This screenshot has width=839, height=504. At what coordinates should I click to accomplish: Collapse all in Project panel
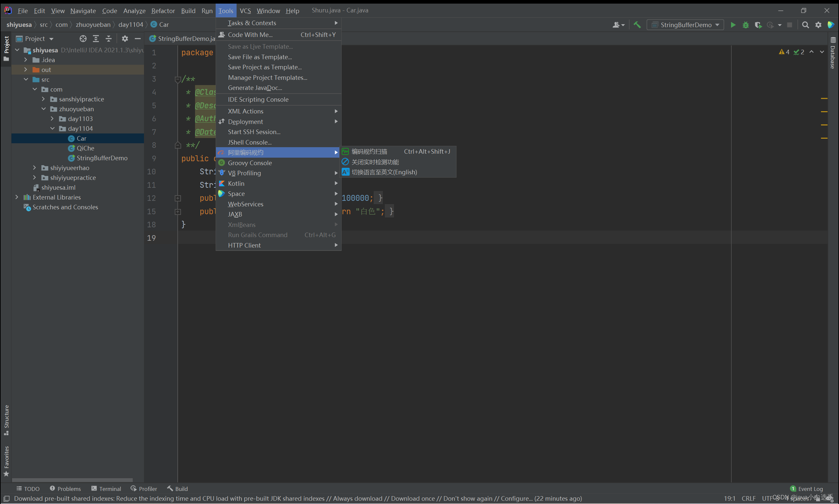click(x=108, y=39)
